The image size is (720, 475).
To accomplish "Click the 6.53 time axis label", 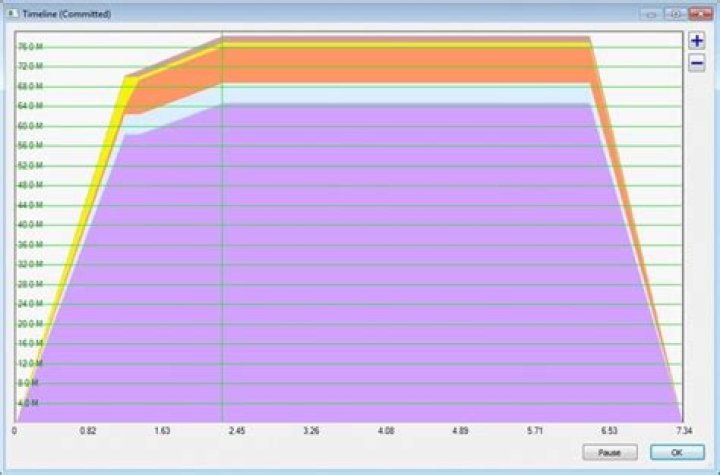I will tap(609, 431).
